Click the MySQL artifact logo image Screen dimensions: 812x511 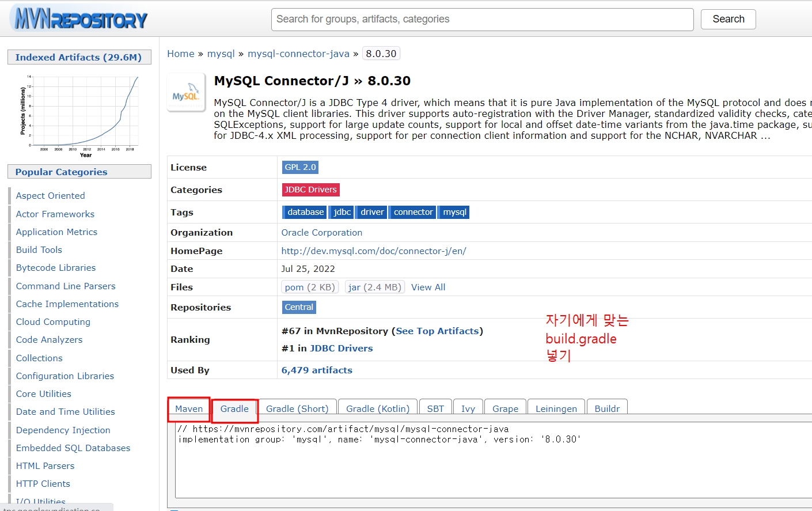(x=186, y=93)
